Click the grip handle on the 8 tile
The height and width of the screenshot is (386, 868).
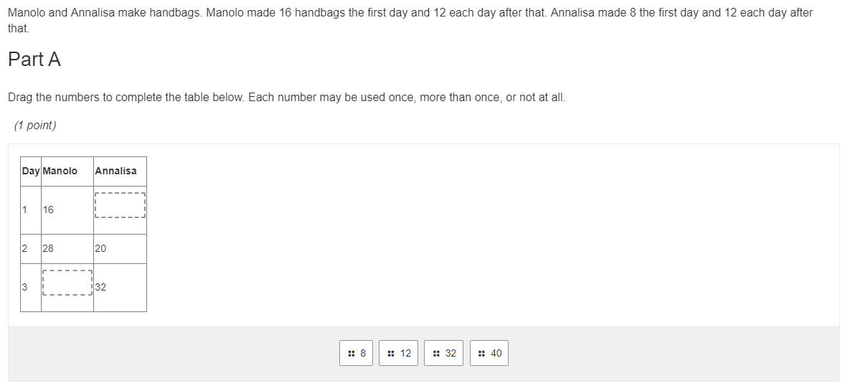[351, 353]
